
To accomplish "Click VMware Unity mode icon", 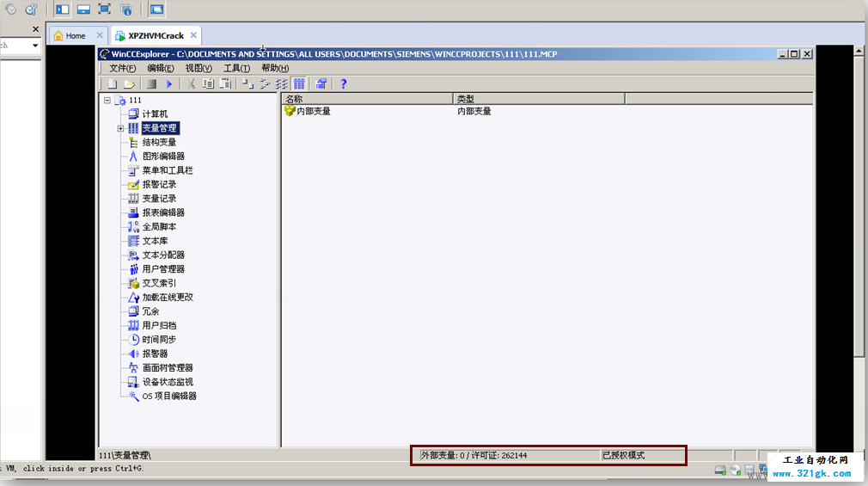I will pyautogui.click(x=125, y=9).
